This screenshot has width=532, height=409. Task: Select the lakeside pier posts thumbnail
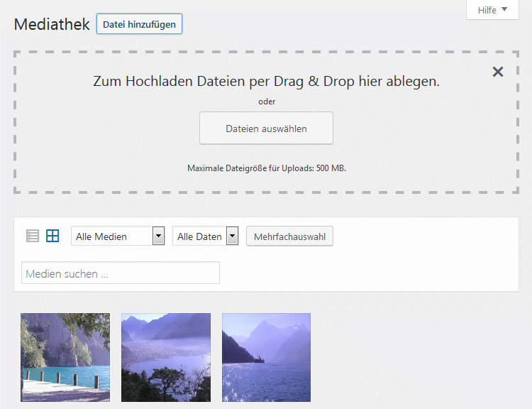point(65,357)
